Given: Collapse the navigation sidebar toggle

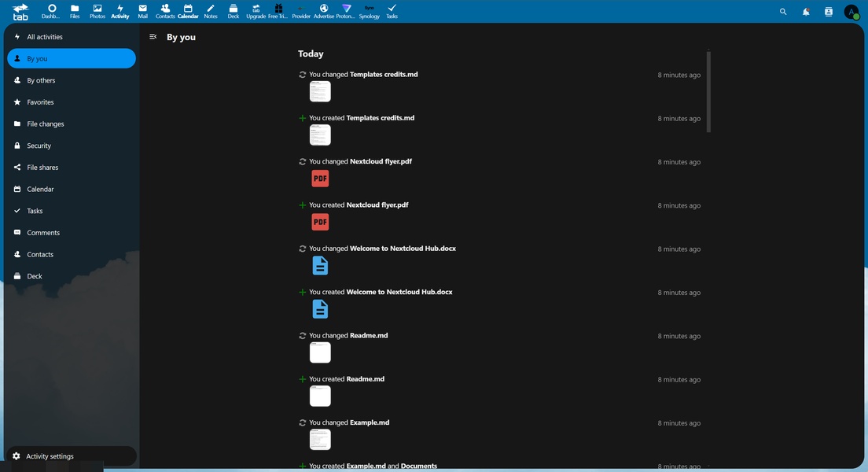Looking at the screenshot, I should pos(153,37).
